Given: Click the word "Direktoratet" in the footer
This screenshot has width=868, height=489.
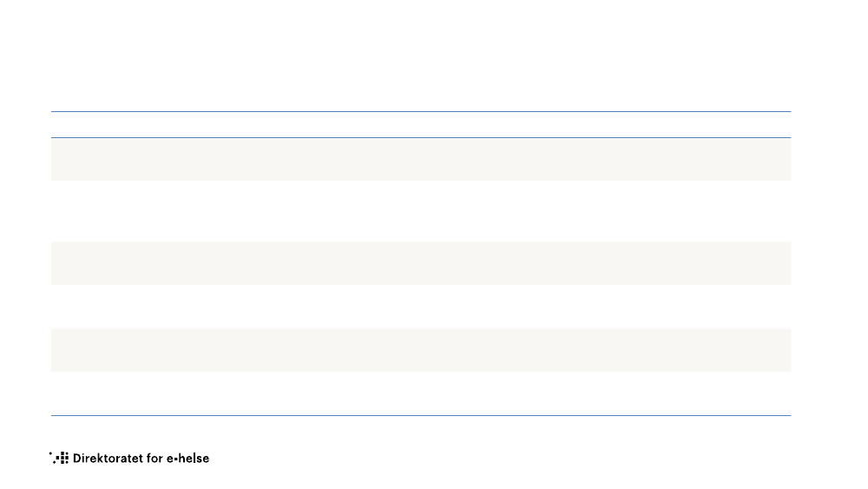Looking at the screenshot, I should click(x=108, y=458).
